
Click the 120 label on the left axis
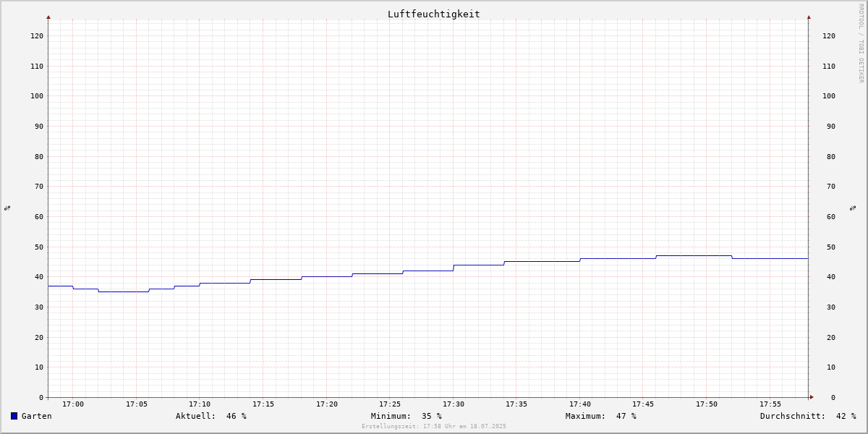(x=37, y=35)
